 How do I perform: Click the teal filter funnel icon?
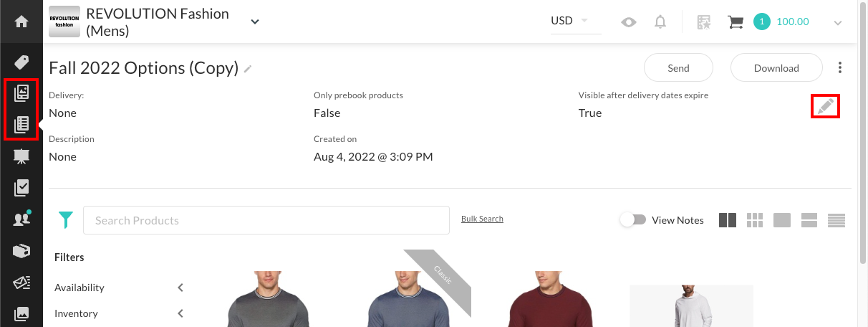coord(66,220)
